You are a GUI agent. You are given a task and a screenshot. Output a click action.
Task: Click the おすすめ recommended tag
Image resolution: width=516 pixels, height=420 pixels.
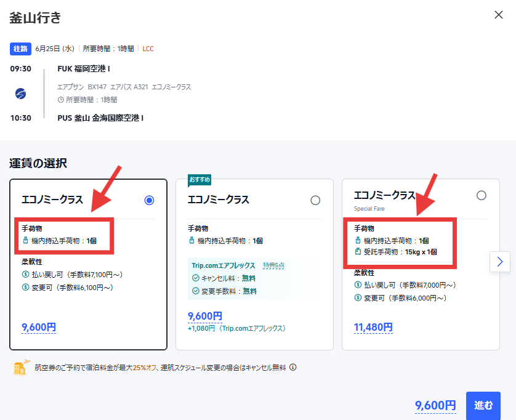(200, 180)
